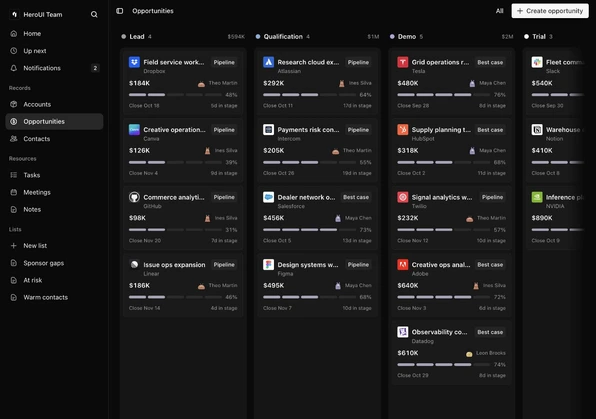
Task: Click the Intercom logo on Payments risk card
Action: tap(268, 130)
